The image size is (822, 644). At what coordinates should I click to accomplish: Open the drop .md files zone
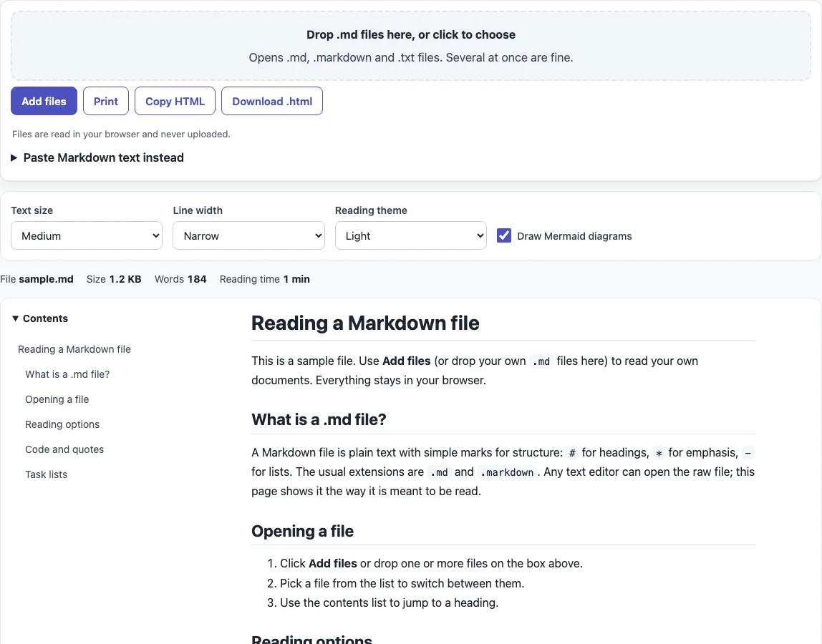click(411, 46)
